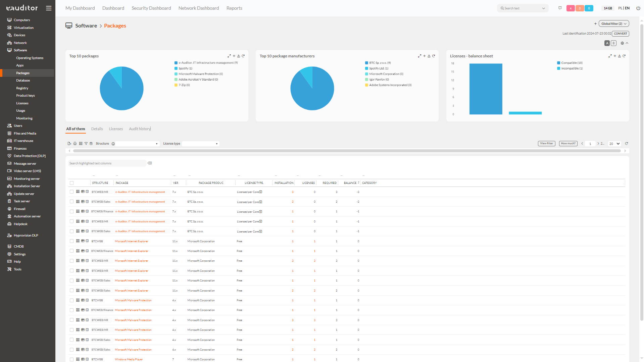644x362 pixels.
Task: Click the plus icon beside Global filter
Action: (x=595, y=24)
